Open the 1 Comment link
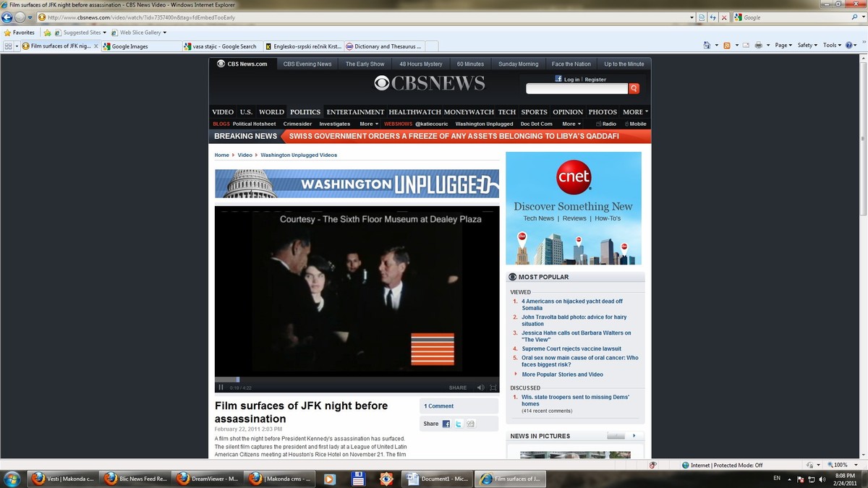 point(439,406)
